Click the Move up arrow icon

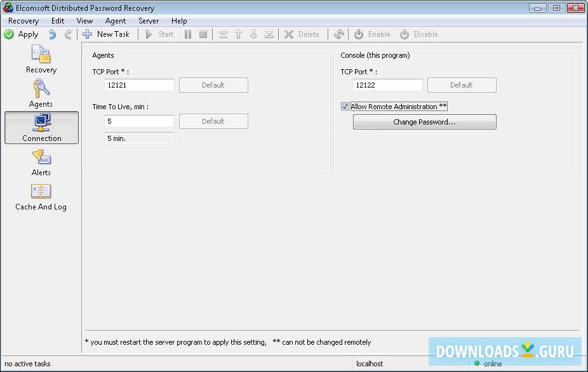[239, 34]
